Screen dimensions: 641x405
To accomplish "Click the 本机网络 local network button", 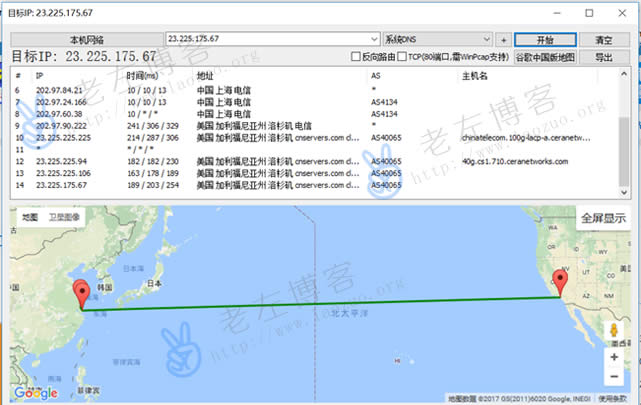I will 85,40.
